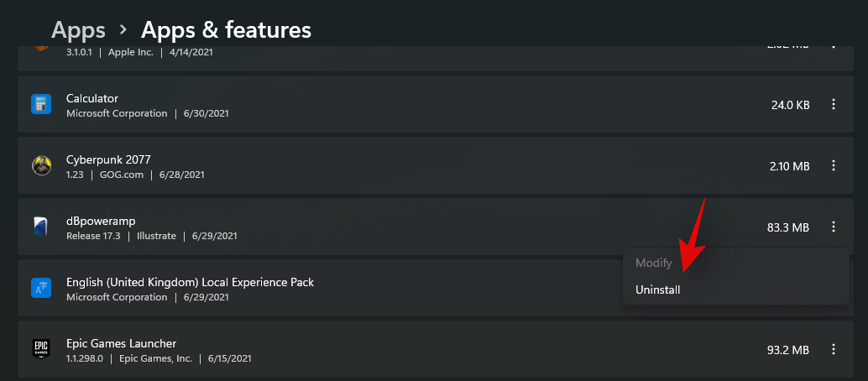This screenshot has width=868, height=381.
Task: Open the three-dot menu for Cyberpunk 2077
Action: (x=834, y=166)
